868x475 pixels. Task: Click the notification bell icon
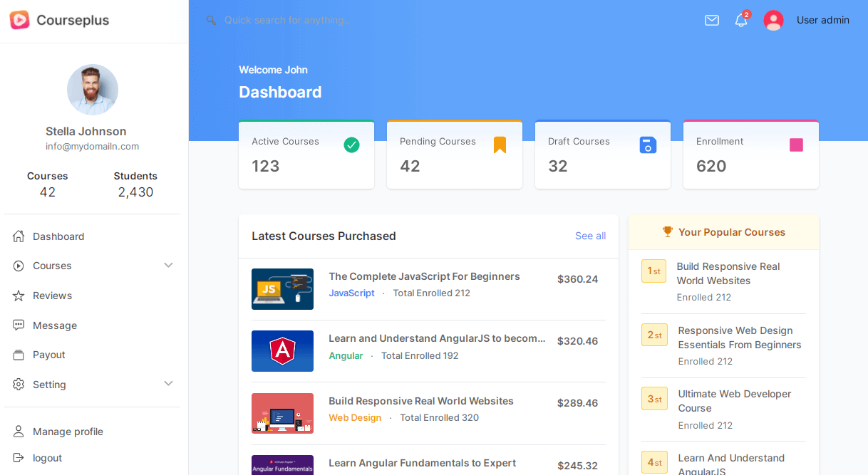coord(741,21)
